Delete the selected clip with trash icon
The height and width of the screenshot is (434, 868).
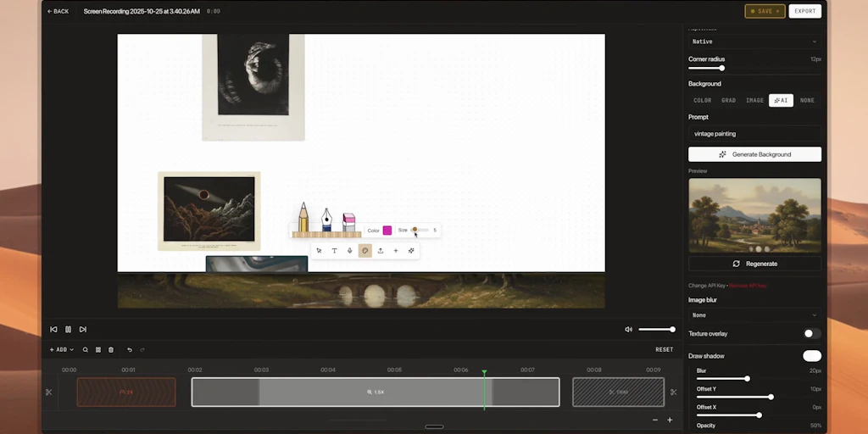tap(111, 349)
